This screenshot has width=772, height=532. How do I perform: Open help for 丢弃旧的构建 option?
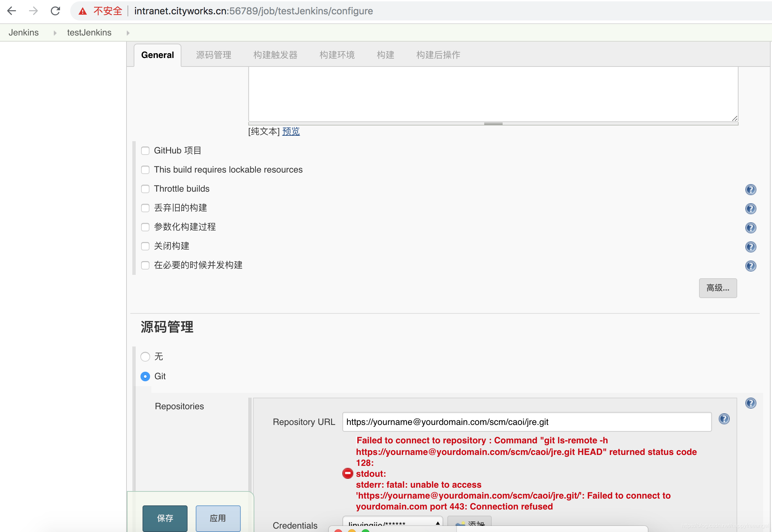click(751, 209)
